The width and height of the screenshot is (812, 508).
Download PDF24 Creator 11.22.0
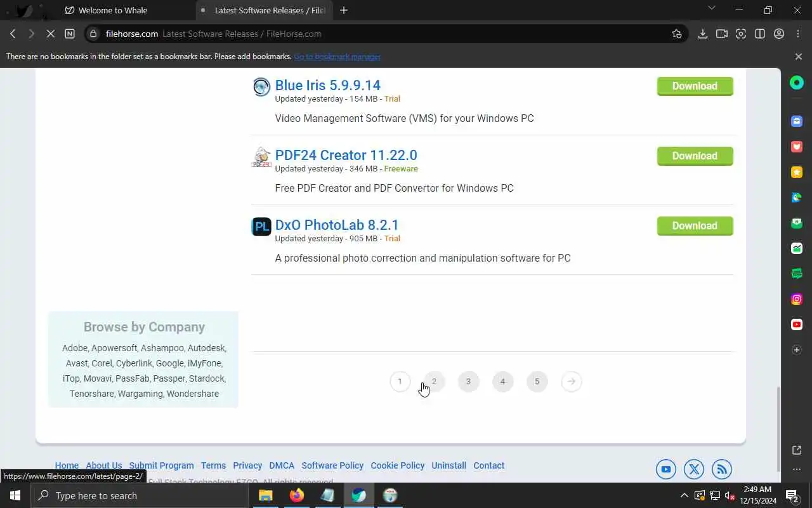click(695, 156)
